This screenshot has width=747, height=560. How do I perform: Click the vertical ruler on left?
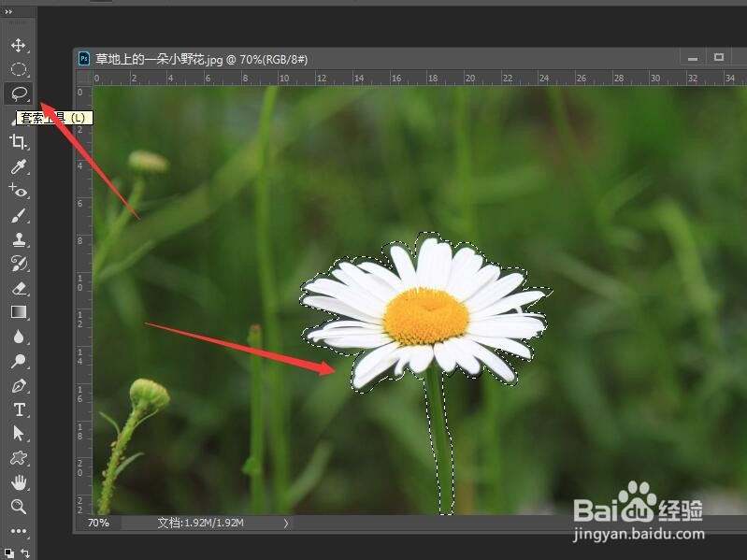tap(84, 300)
